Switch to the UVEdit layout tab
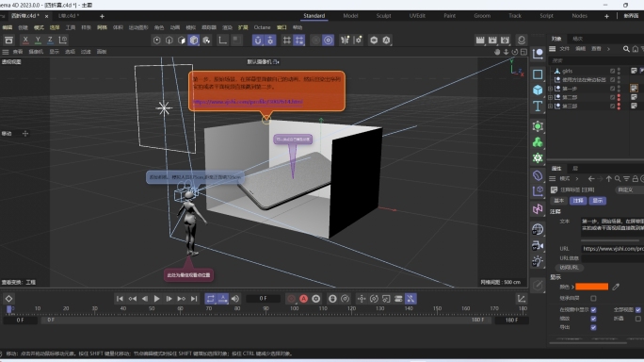Viewport: 644px width, 362px height. 417,16
